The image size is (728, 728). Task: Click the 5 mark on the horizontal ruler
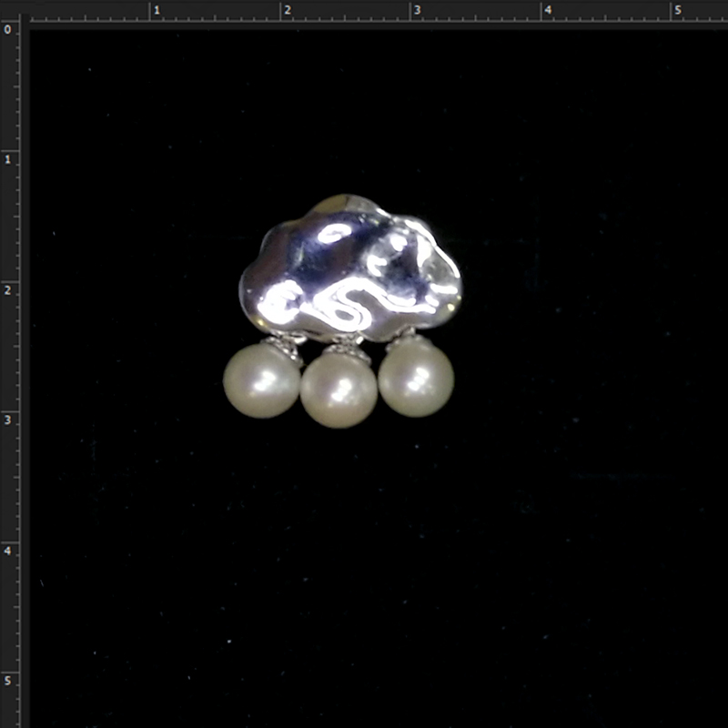click(678, 10)
